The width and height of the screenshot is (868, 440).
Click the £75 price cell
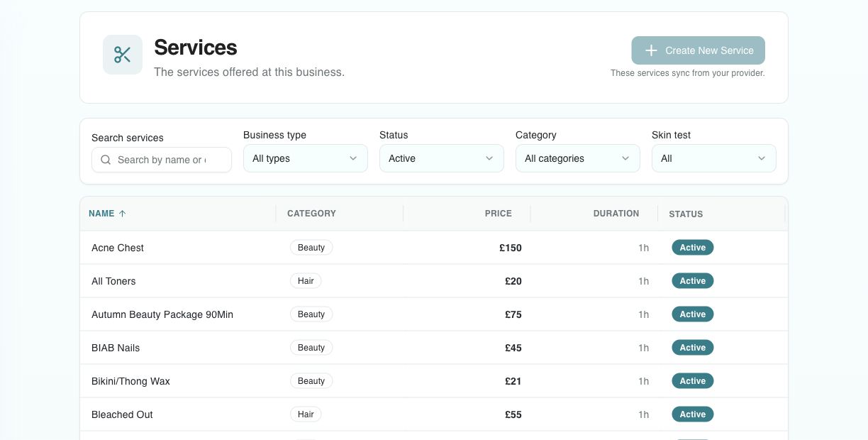pos(513,314)
